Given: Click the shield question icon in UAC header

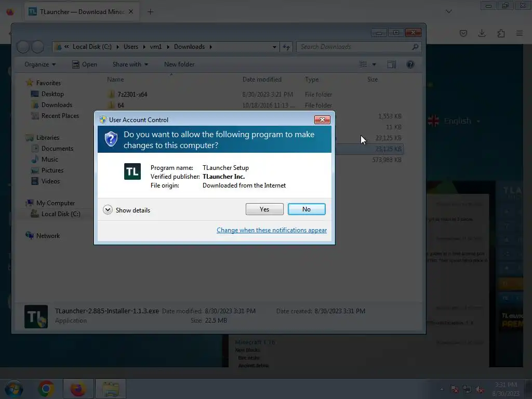Looking at the screenshot, I should coord(111,139).
